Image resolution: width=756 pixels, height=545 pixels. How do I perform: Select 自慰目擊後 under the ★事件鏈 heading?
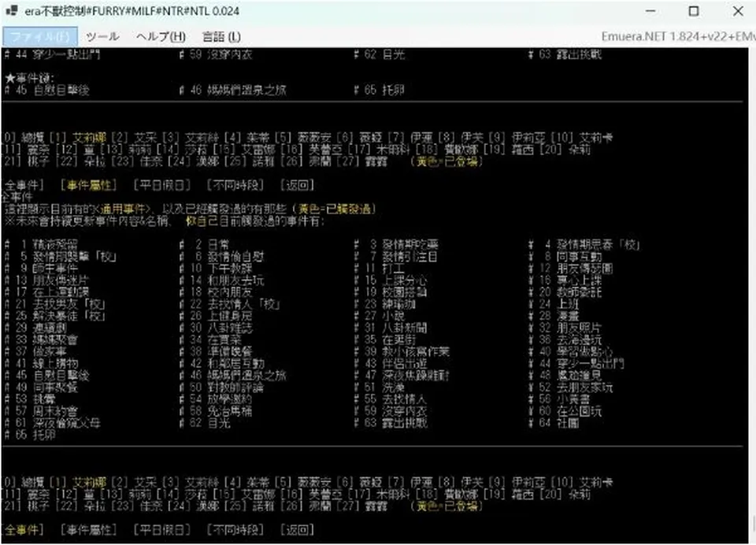[47, 91]
